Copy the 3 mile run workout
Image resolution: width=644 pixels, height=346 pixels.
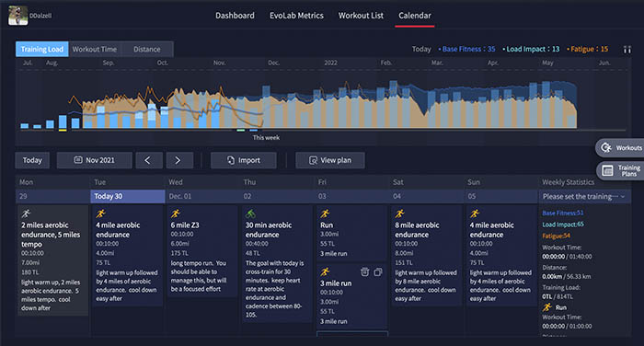[x=378, y=272]
